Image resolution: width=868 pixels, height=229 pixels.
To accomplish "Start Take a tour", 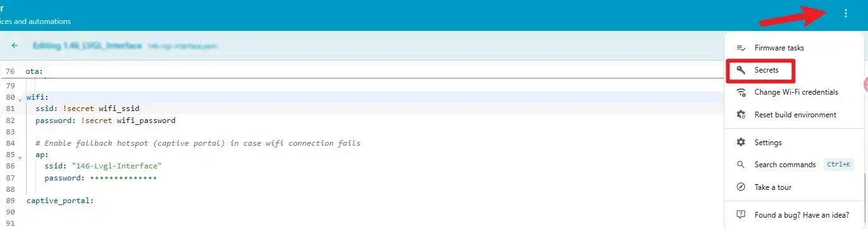I will (794, 187).
